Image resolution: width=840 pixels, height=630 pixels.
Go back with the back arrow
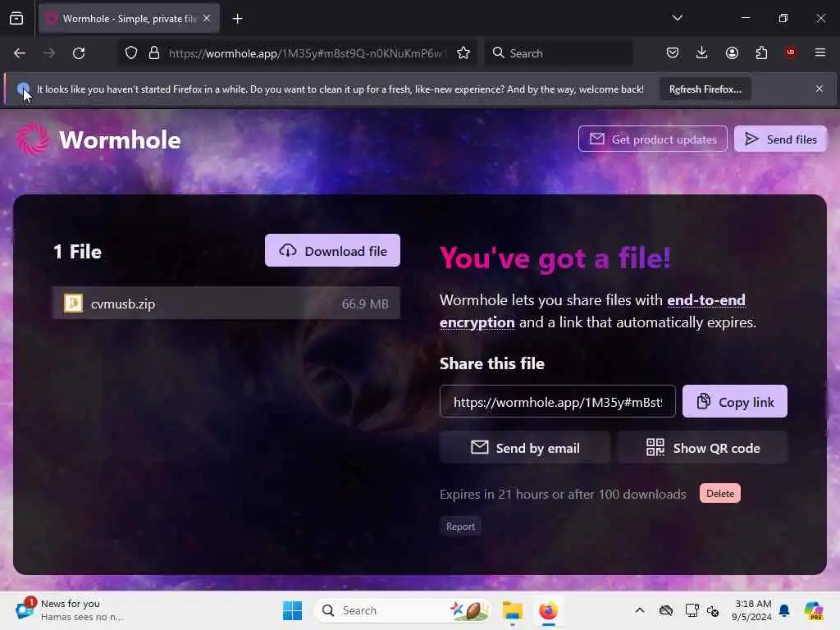click(x=20, y=53)
